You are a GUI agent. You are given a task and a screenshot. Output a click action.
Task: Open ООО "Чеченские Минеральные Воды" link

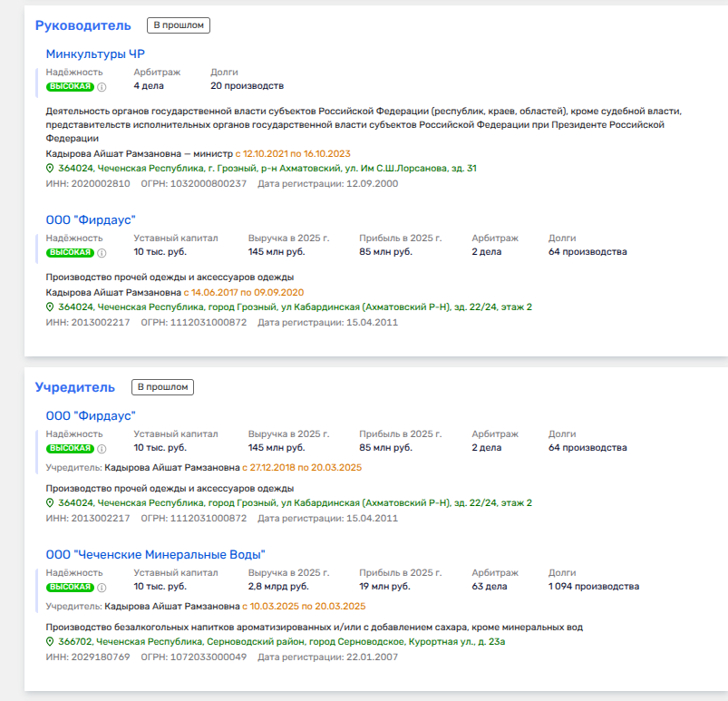pos(156,555)
